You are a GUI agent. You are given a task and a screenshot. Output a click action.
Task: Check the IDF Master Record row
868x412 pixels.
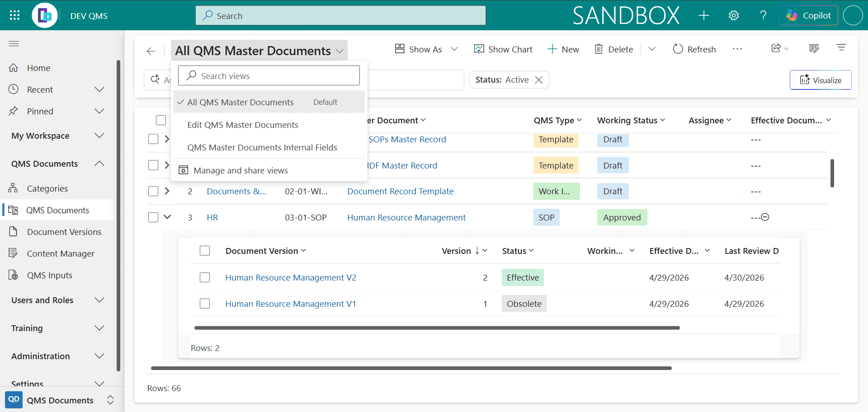pos(153,165)
